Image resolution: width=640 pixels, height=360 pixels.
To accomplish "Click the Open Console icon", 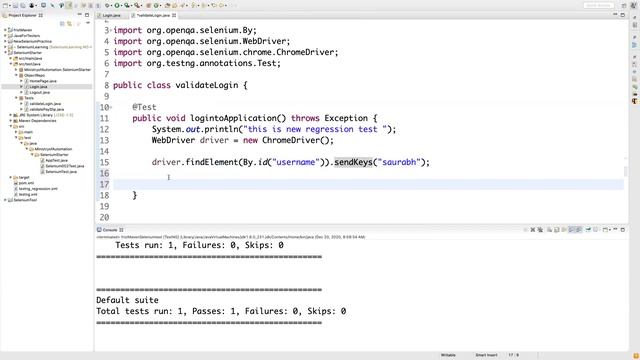I will (x=605, y=230).
